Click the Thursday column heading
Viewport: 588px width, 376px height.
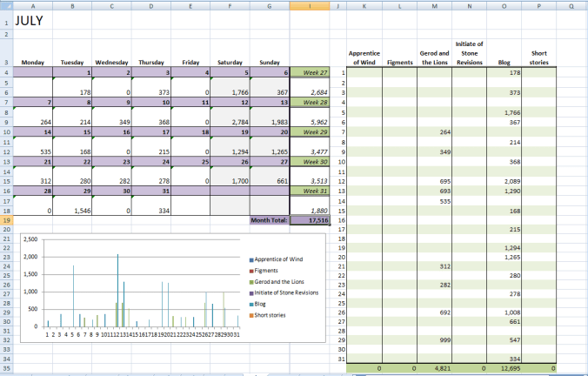(x=151, y=63)
